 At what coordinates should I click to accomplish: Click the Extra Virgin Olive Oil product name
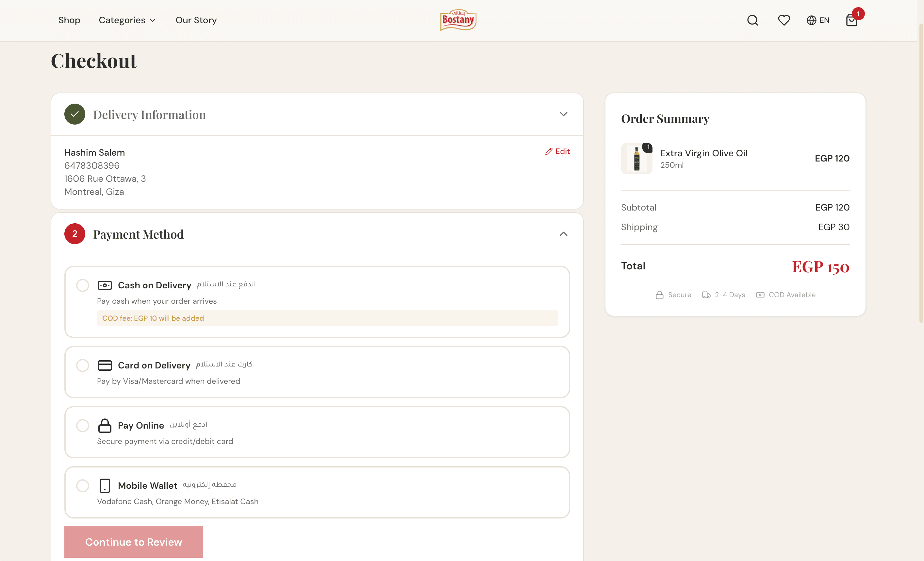pyautogui.click(x=703, y=153)
